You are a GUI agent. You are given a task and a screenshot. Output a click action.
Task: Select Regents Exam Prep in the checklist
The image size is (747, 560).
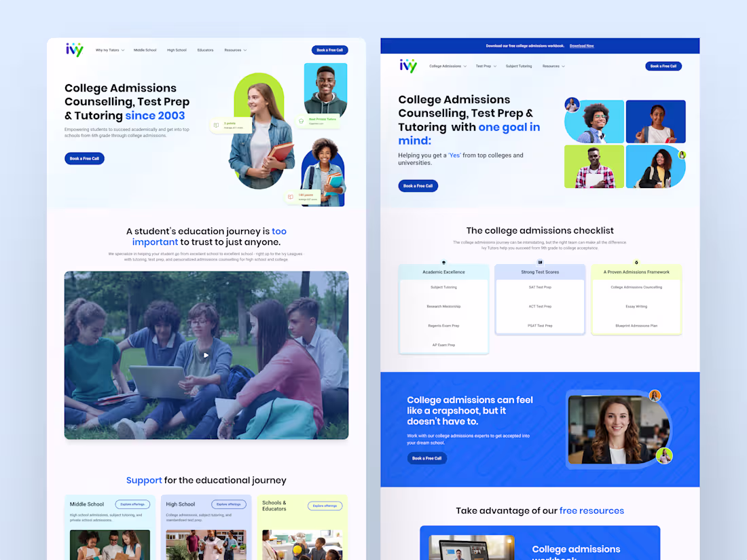443,326
